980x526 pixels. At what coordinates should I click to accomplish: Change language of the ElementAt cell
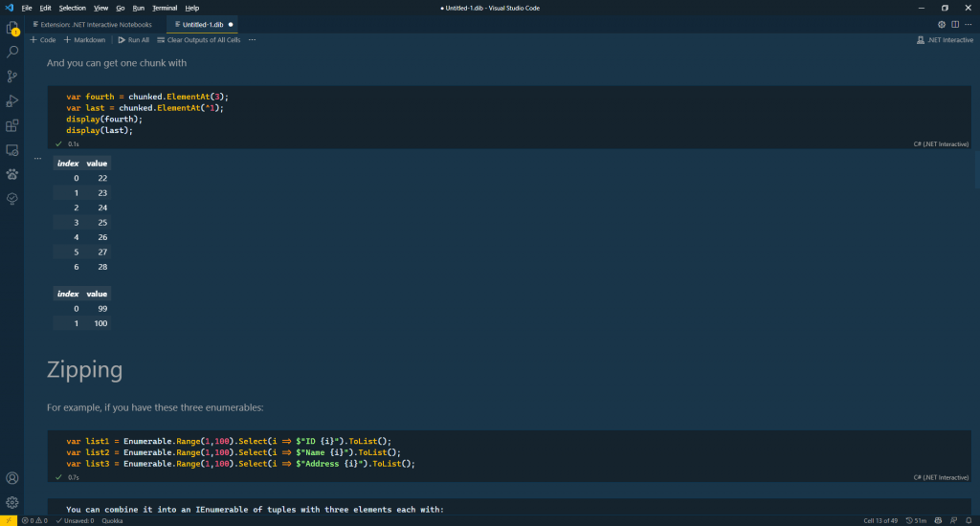(x=941, y=144)
